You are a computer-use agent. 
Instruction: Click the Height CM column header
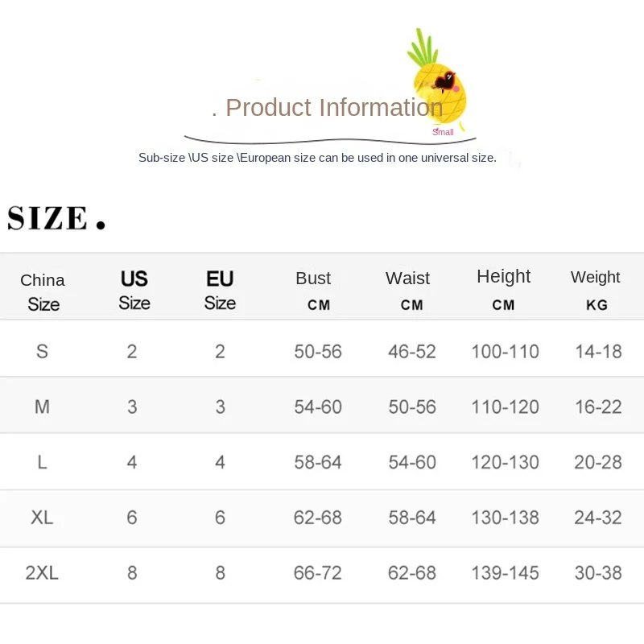(504, 290)
